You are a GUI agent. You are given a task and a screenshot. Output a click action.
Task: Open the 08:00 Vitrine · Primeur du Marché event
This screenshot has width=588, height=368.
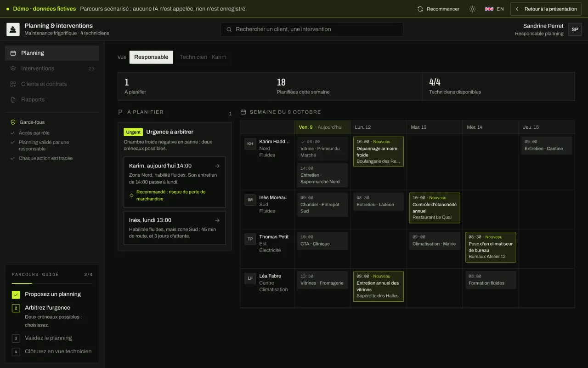coord(322,149)
